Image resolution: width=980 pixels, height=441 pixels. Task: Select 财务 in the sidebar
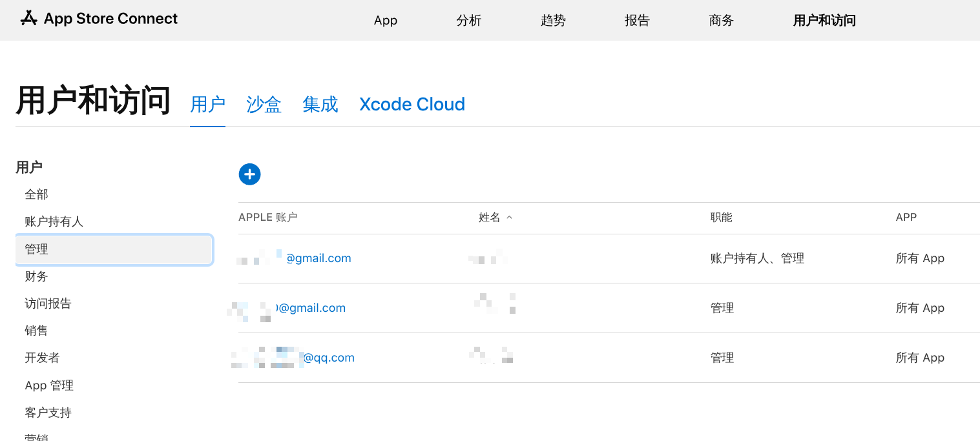pos(36,276)
